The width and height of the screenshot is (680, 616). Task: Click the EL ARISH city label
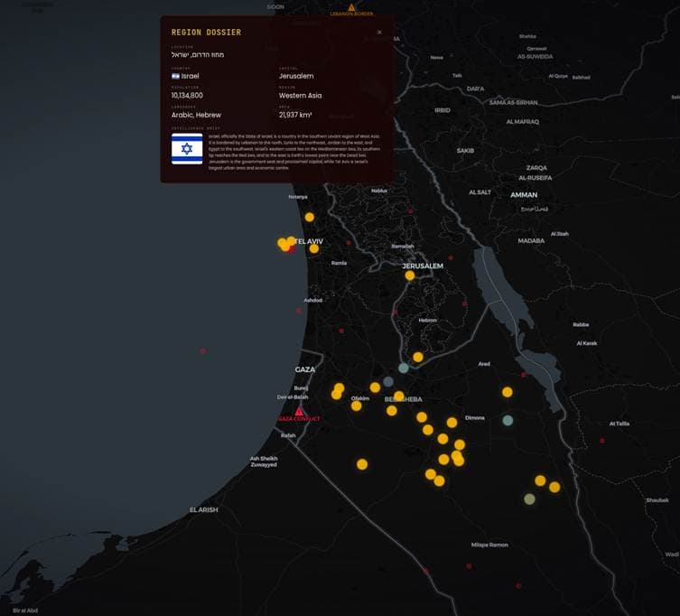tap(204, 510)
